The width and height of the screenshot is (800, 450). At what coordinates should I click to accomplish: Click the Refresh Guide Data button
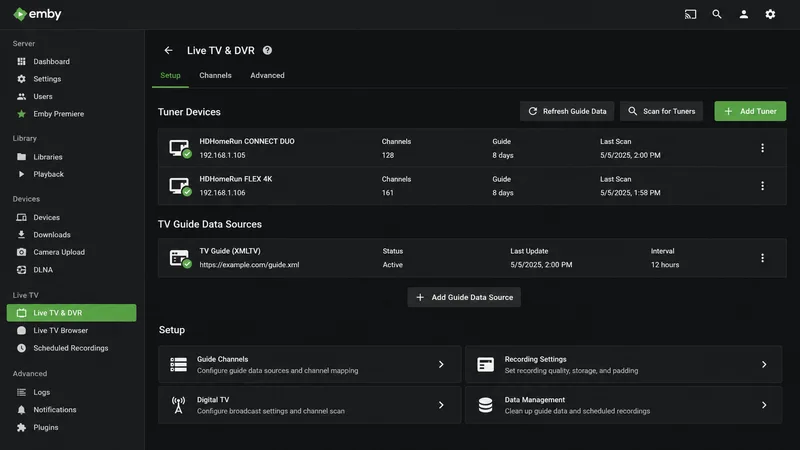[x=567, y=111]
